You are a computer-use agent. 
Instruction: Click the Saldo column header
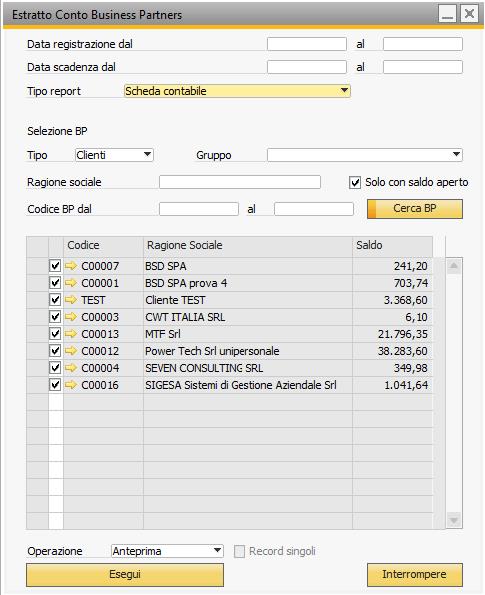[x=392, y=246]
